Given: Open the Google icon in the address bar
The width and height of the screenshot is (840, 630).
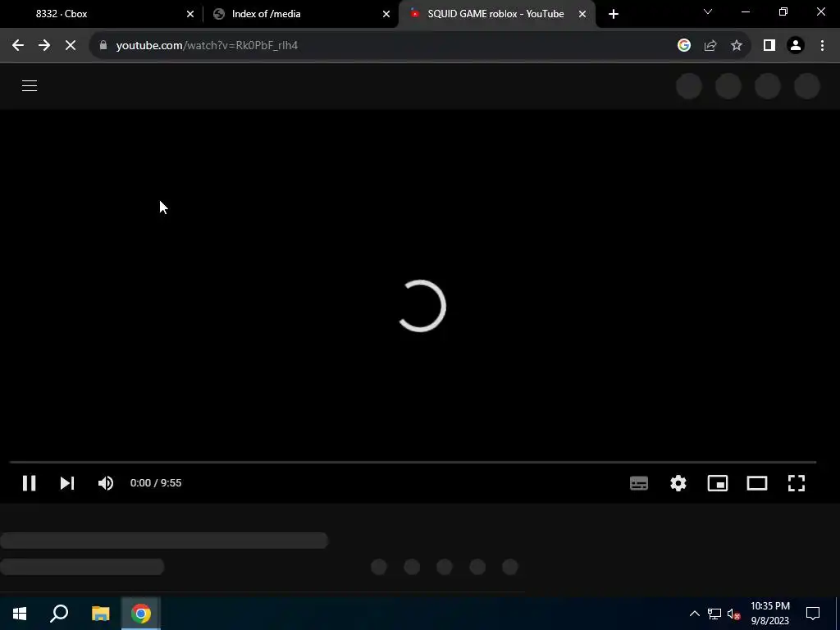Looking at the screenshot, I should (683, 46).
